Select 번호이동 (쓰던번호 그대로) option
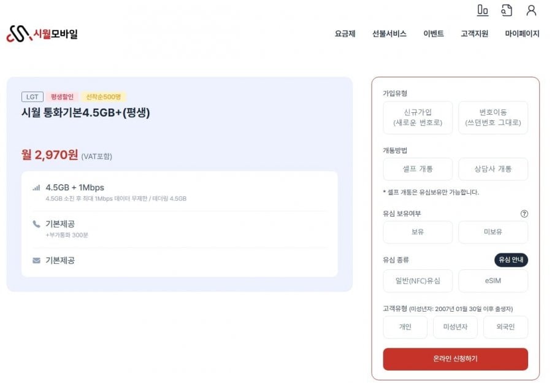The width and height of the screenshot is (552, 392). coord(493,118)
